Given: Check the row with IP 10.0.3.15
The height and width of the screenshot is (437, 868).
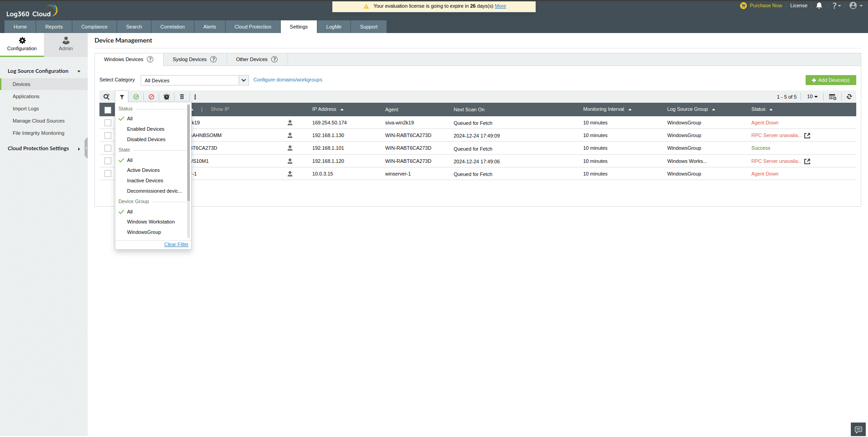Looking at the screenshot, I should click(108, 174).
